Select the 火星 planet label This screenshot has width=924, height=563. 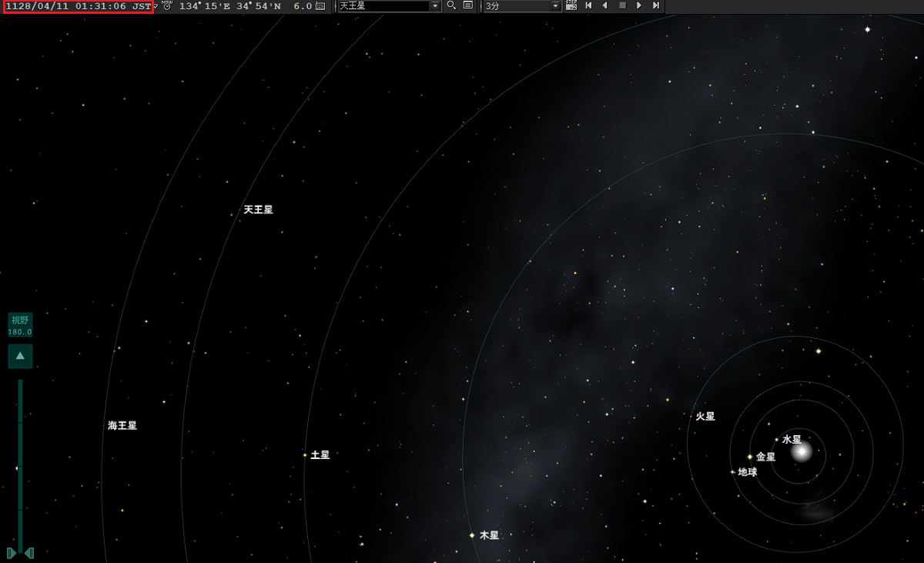[705, 416]
